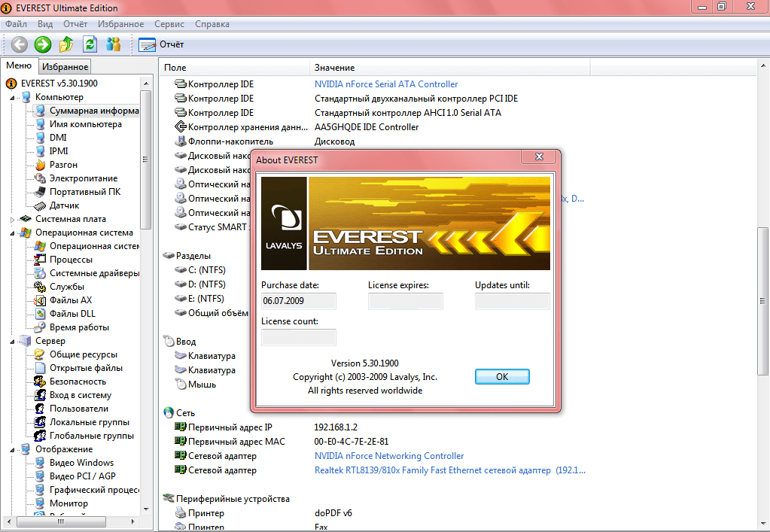Click the Up level folder icon
The image size is (770, 532).
pyautogui.click(x=66, y=44)
